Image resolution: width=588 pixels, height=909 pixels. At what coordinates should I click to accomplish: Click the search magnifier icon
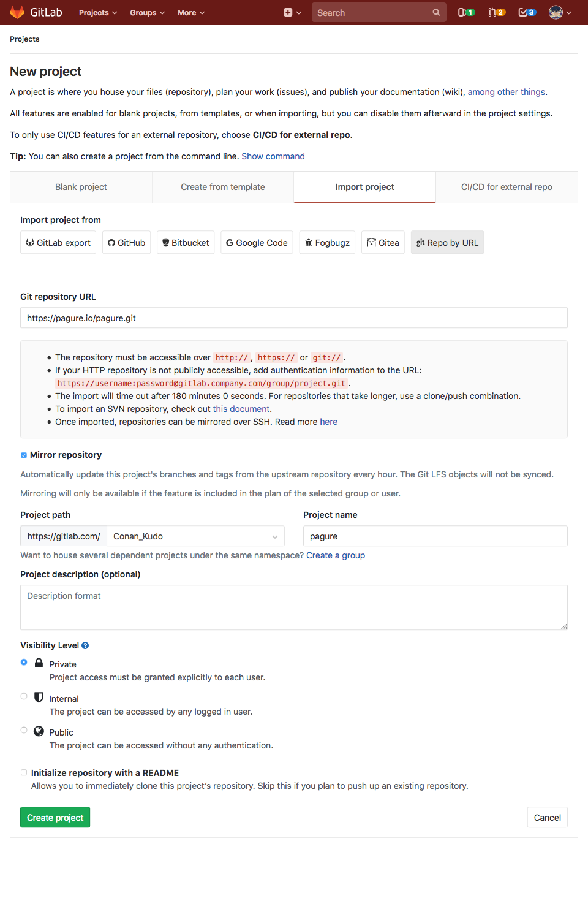pos(436,12)
